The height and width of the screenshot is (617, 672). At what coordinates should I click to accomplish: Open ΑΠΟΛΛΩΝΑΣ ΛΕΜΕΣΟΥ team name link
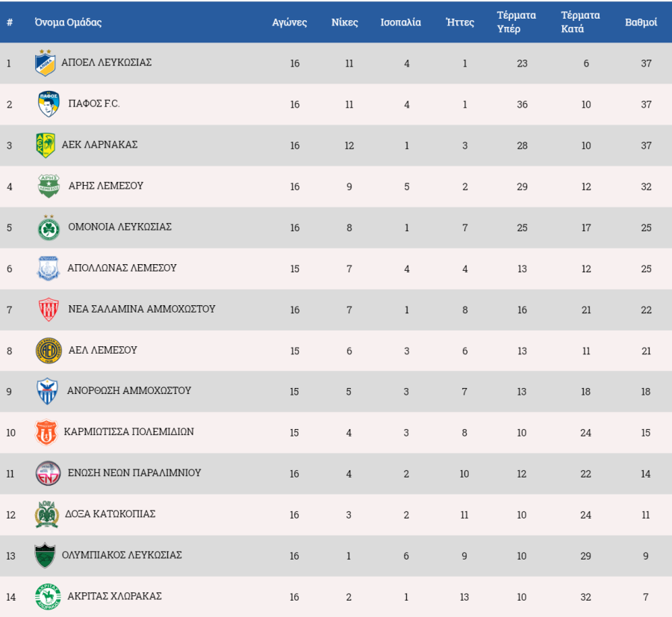(122, 268)
